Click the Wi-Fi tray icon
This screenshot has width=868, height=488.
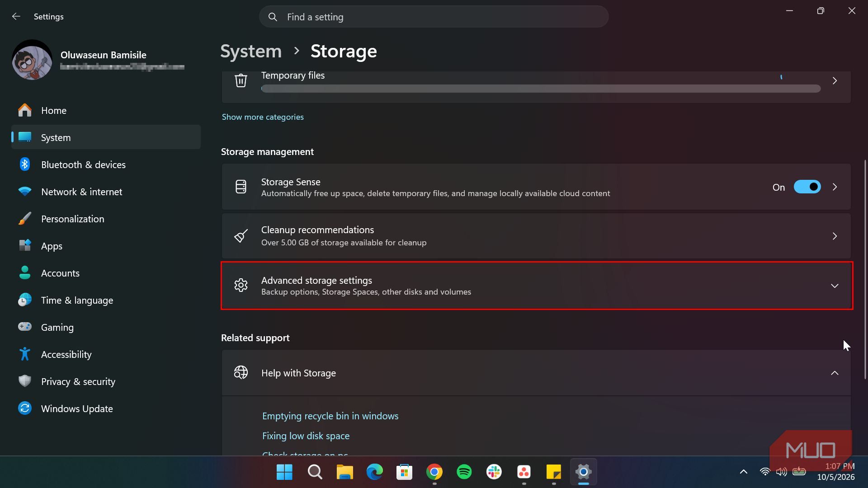click(764, 472)
